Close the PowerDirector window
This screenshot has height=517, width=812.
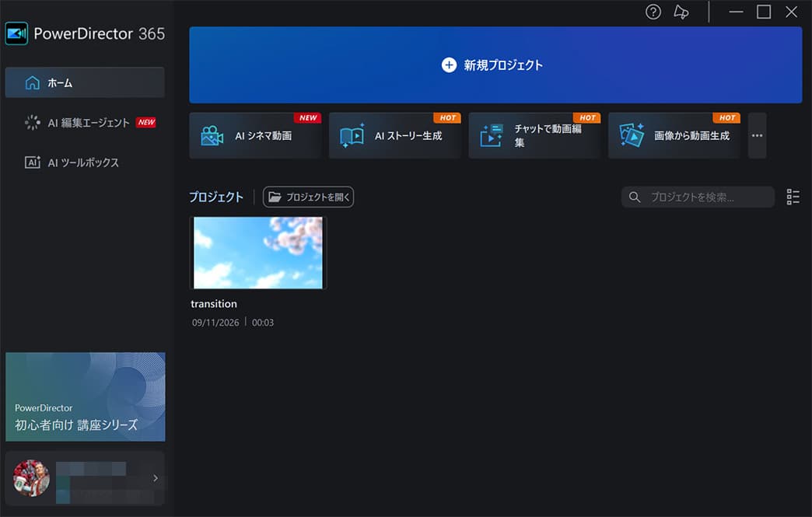pos(791,12)
